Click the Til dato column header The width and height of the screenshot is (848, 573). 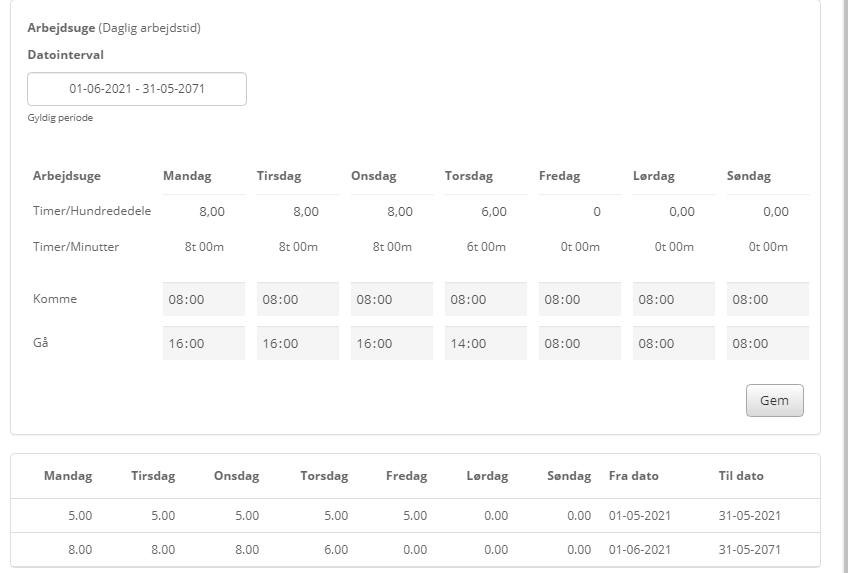(x=741, y=476)
